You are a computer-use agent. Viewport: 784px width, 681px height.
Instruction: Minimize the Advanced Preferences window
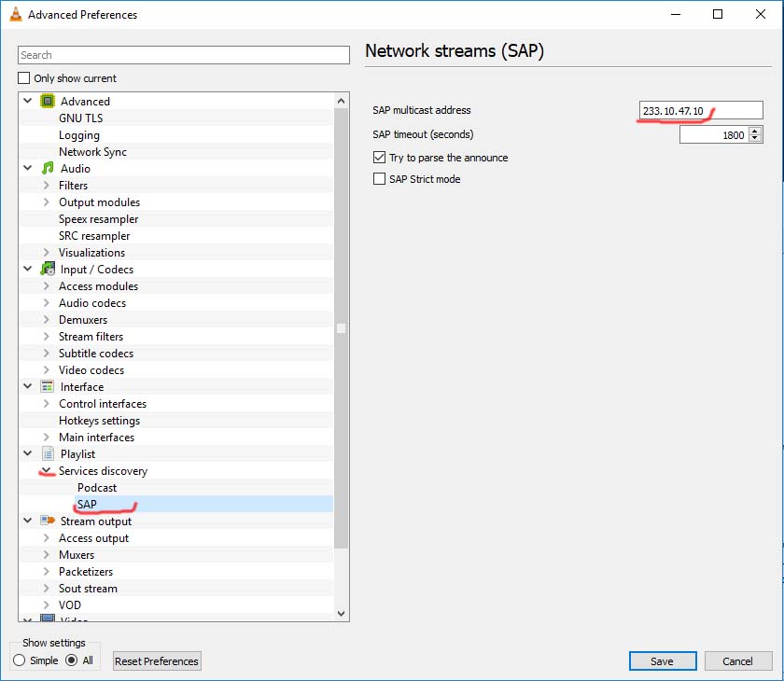(676, 14)
